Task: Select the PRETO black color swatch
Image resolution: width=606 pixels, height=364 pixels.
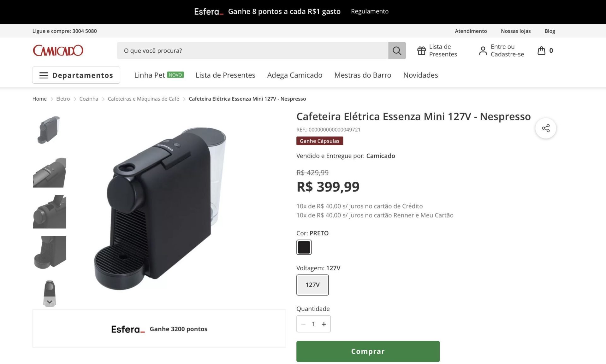Action: point(304,247)
